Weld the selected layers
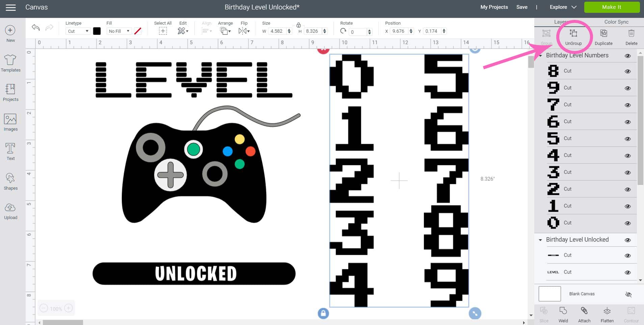This screenshot has width=644, height=325. pos(563,315)
